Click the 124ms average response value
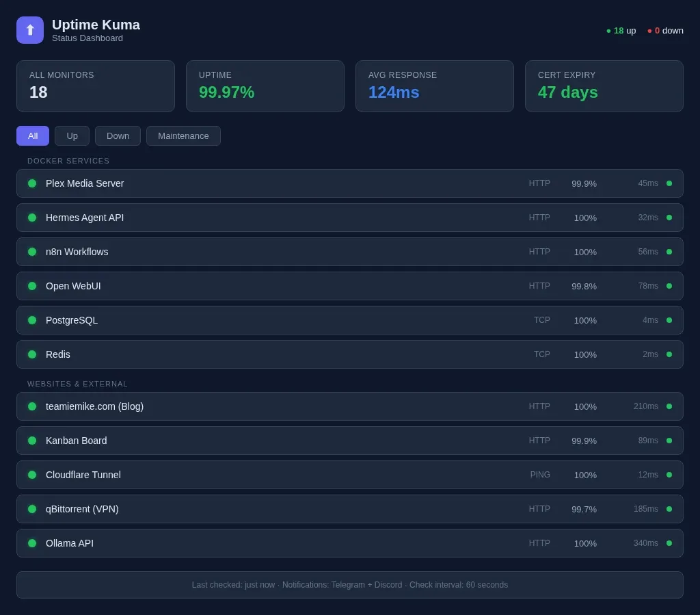 coord(394,92)
